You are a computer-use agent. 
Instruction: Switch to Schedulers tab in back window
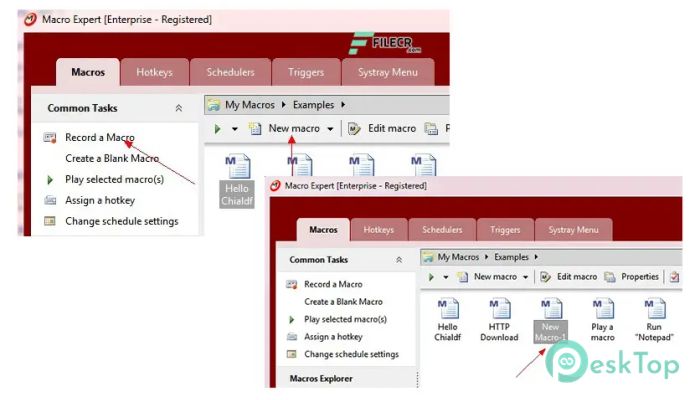(x=230, y=72)
